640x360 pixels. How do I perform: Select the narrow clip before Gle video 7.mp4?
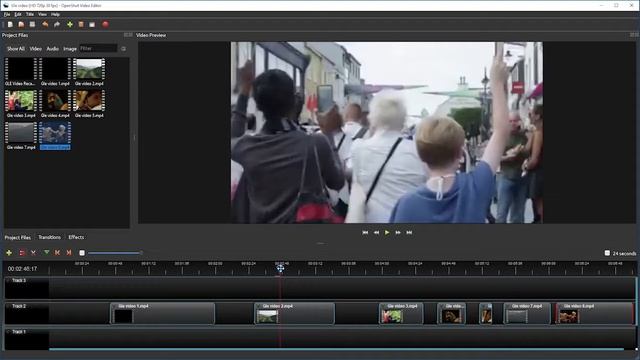(485, 313)
